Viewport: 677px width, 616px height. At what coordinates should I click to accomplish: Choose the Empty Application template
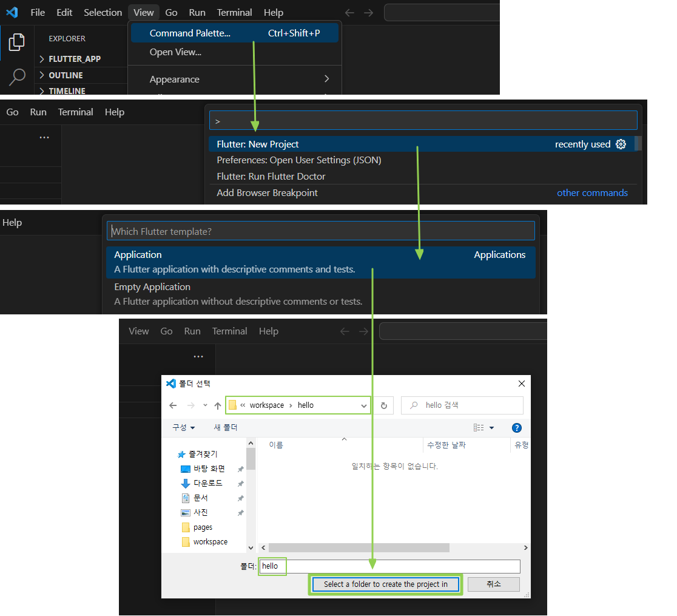click(321, 294)
